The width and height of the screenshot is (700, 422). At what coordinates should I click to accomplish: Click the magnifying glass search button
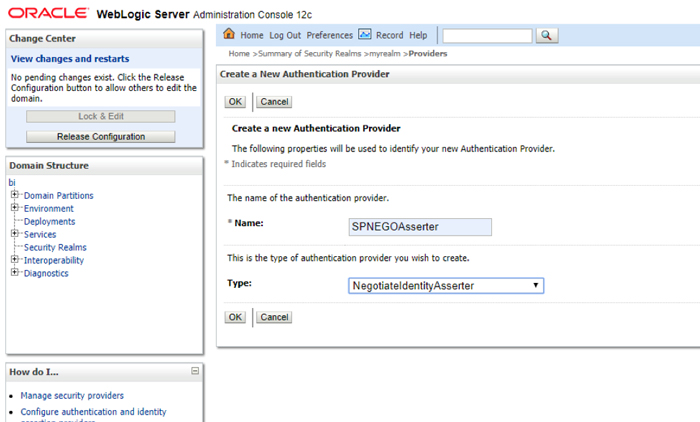tap(547, 35)
